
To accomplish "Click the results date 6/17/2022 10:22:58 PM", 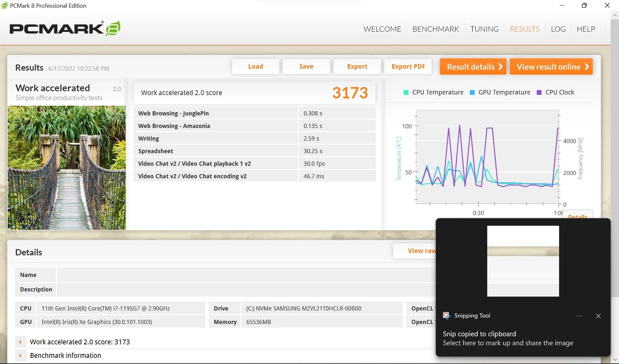I will pos(79,68).
